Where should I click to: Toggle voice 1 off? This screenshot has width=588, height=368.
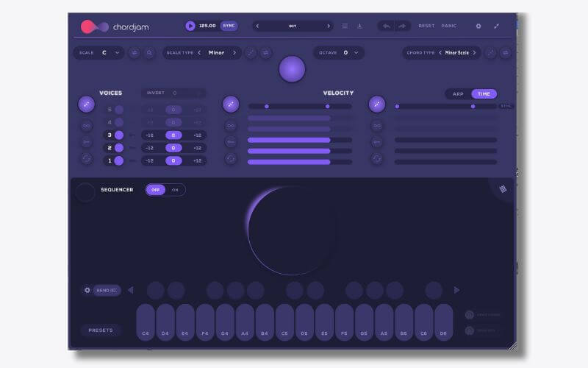(119, 160)
